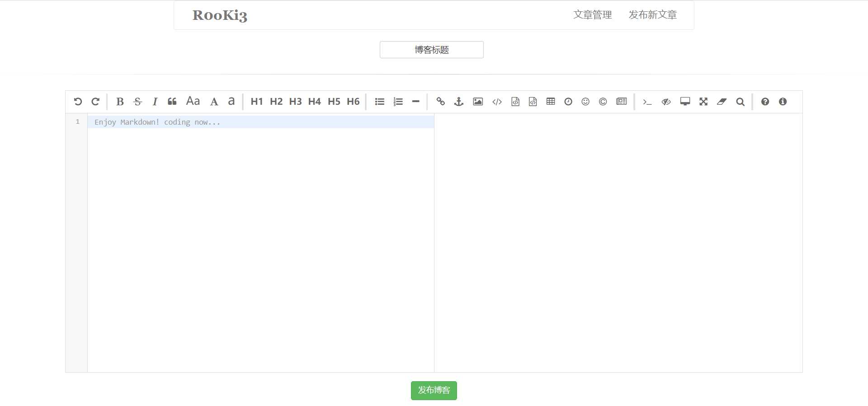Apply bold formatting with B icon
Viewport: 868px width, 406px height.
pos(120,102)
